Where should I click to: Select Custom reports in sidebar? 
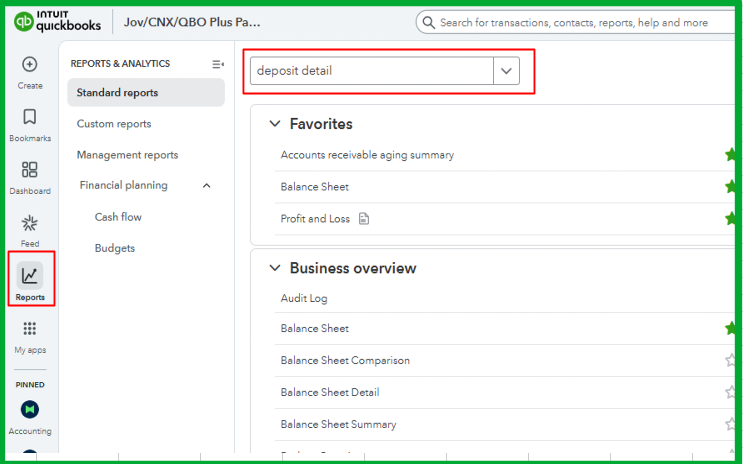[114, 124]
